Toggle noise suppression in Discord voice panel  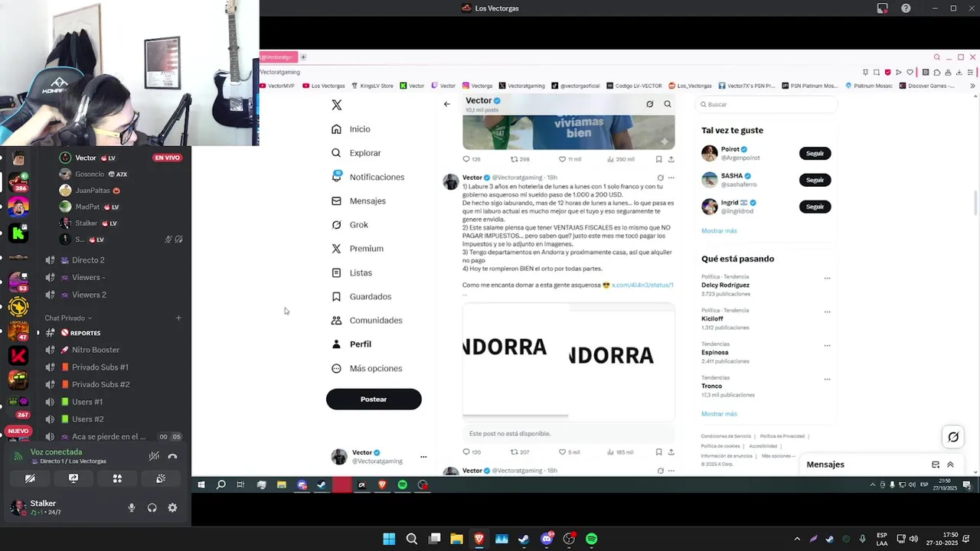tap(154, 456)
